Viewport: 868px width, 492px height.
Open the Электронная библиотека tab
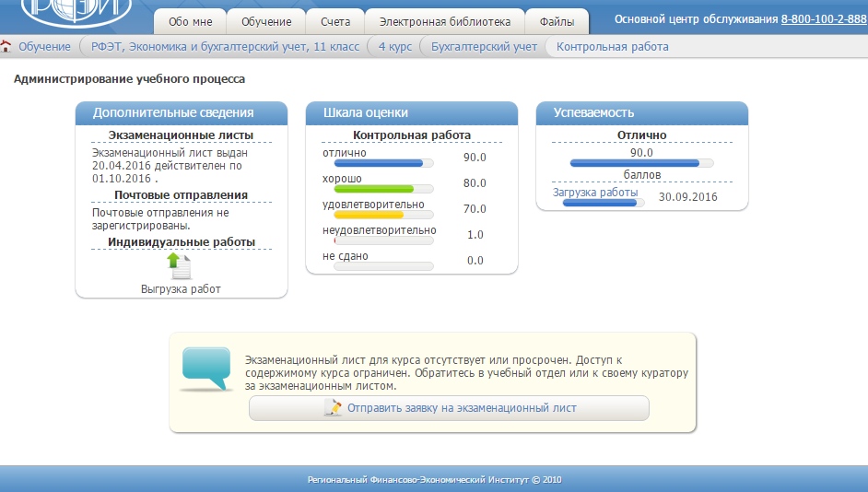pyautogui.click(x=444, y=21)
